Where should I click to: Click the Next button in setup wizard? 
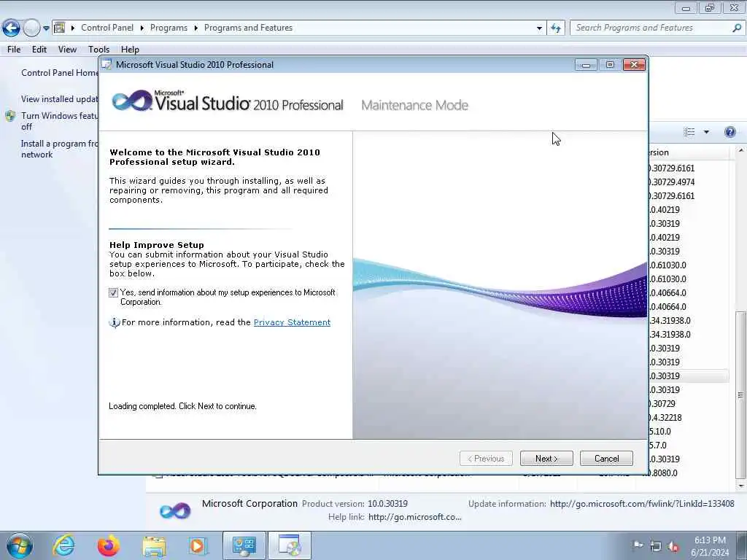tap(546, 459)
